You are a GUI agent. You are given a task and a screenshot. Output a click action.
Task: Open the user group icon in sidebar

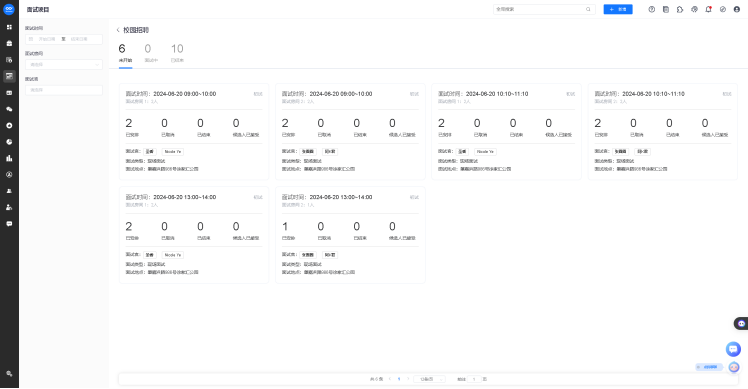click(9, 207)
